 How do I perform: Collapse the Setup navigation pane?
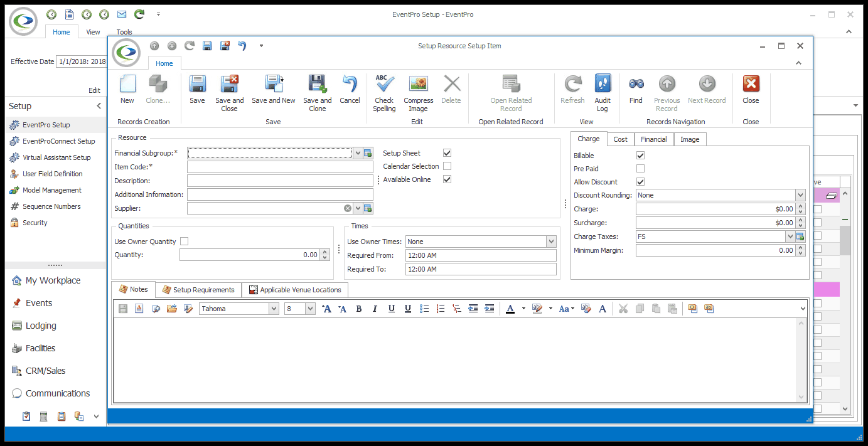point(99,106)
